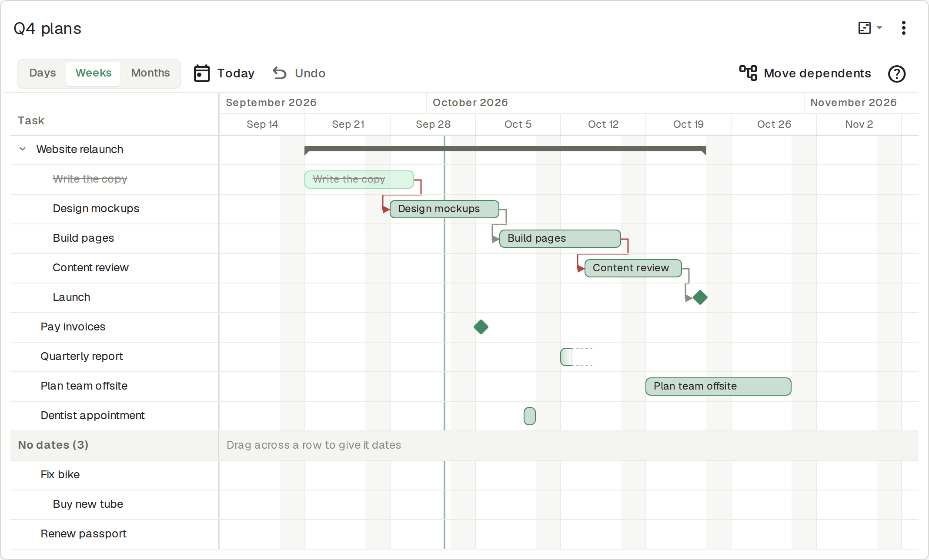Click the Today calendar icon

tap(202, 73)
